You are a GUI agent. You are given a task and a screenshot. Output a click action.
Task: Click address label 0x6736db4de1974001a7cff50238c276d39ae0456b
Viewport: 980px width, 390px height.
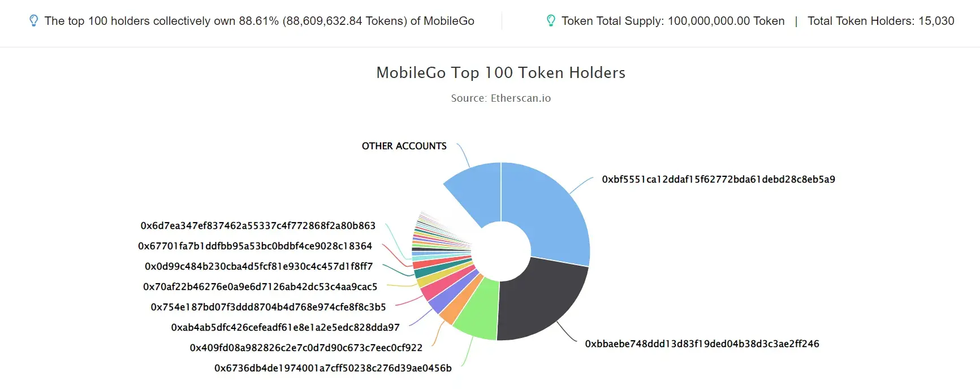tap(333, 368)
